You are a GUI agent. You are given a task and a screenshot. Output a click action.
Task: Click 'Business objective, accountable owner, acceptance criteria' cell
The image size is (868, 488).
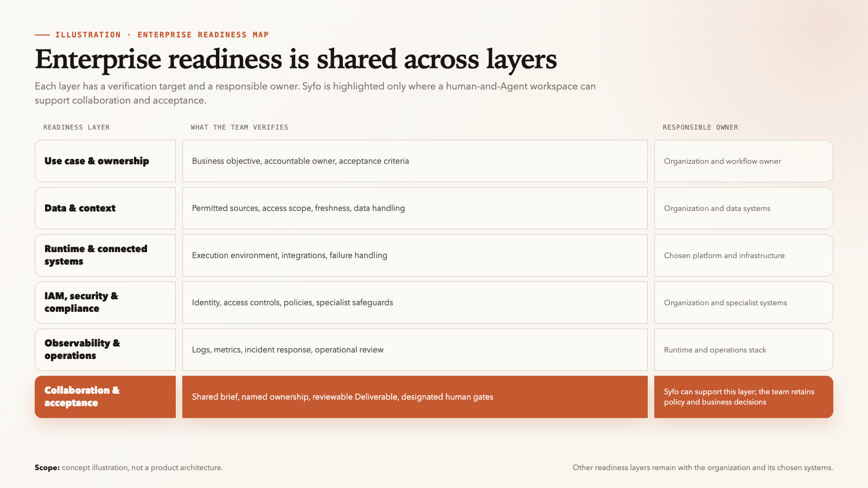[415, 161]
